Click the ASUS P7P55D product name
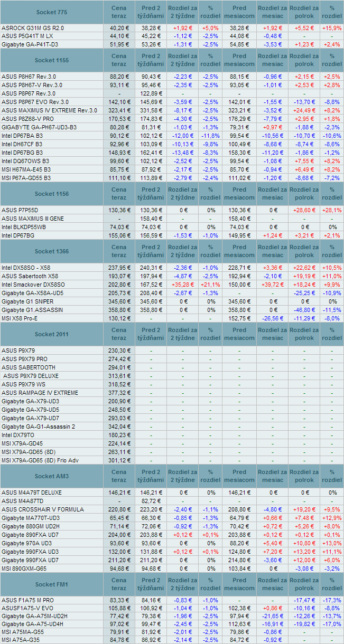The height and width of the screenshot is (644, 344). 20,210
